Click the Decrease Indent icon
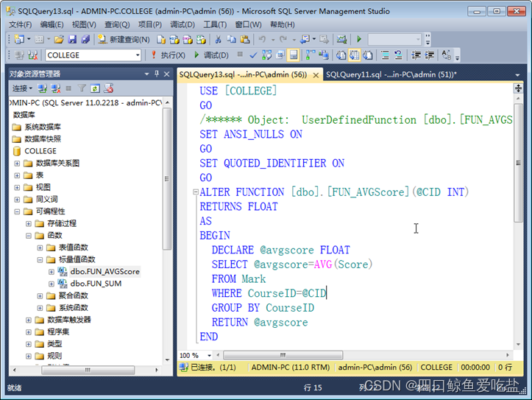 pos(416,55)
